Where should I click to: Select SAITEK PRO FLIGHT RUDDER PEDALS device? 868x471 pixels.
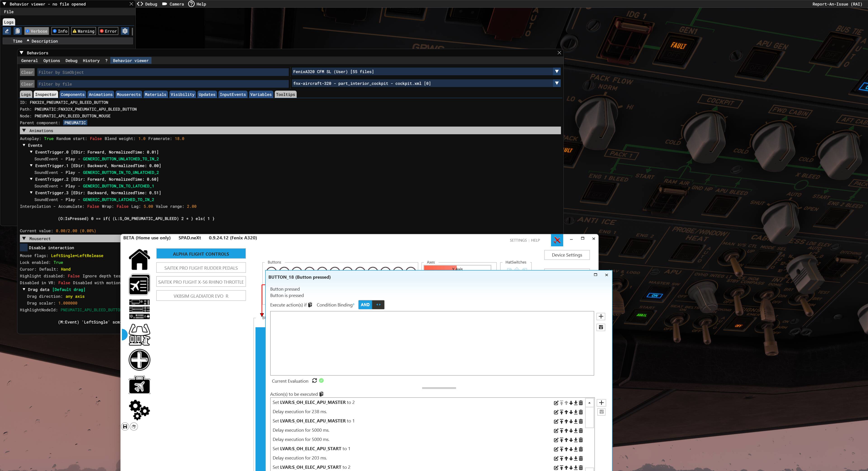tap(201, 268)
